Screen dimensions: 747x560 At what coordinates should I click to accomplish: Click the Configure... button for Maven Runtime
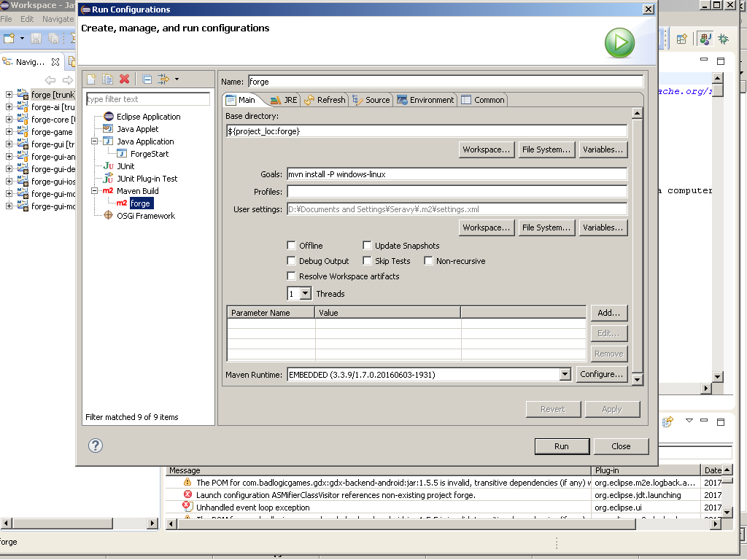tap(601, 374)
